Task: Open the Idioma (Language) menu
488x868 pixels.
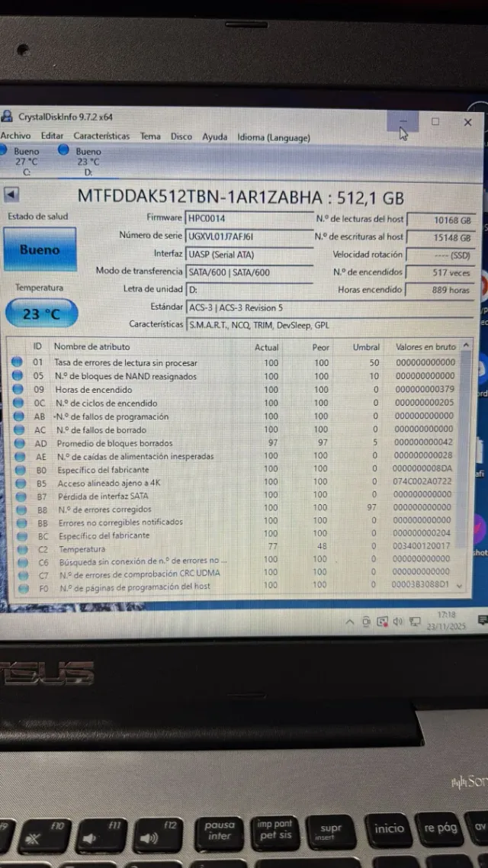Action: tap(274, 138)
